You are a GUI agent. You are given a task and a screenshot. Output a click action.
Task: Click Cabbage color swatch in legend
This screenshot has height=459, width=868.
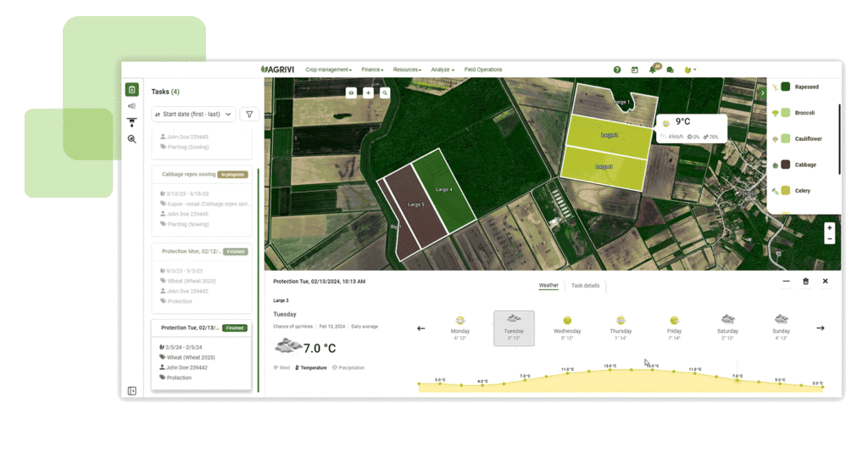coord(786,165)
